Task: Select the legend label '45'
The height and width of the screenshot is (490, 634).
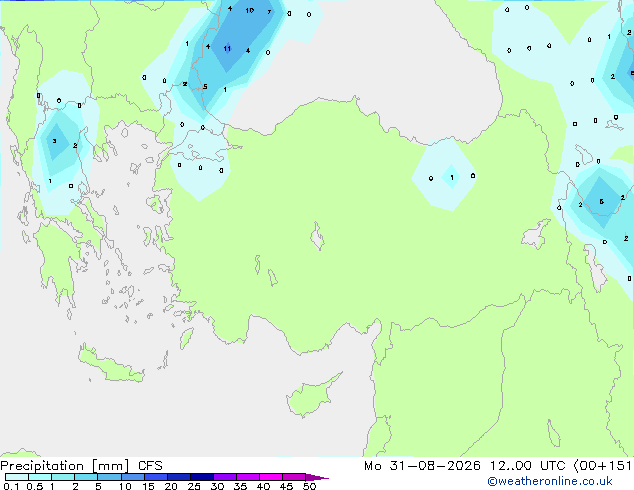Action: click(286, 486)
